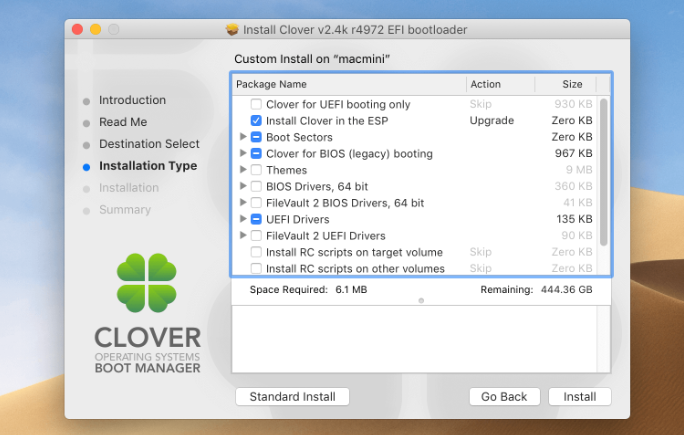This screenshot has width=684, height=435.
Task: Click the Install button
Action: pos(580,397)
